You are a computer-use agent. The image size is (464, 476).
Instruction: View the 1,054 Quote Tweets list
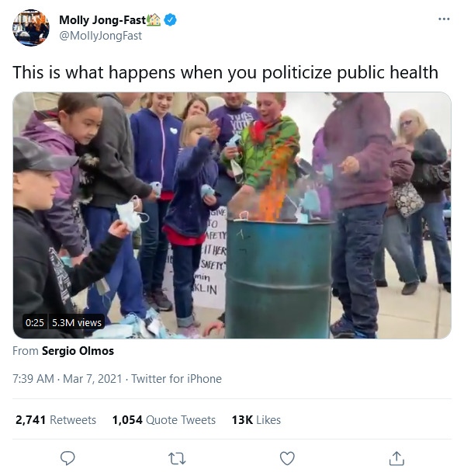click(164, 420)
